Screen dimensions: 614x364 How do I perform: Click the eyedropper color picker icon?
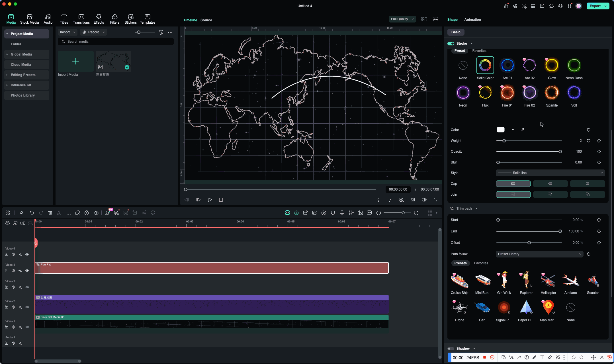point(522,130)
